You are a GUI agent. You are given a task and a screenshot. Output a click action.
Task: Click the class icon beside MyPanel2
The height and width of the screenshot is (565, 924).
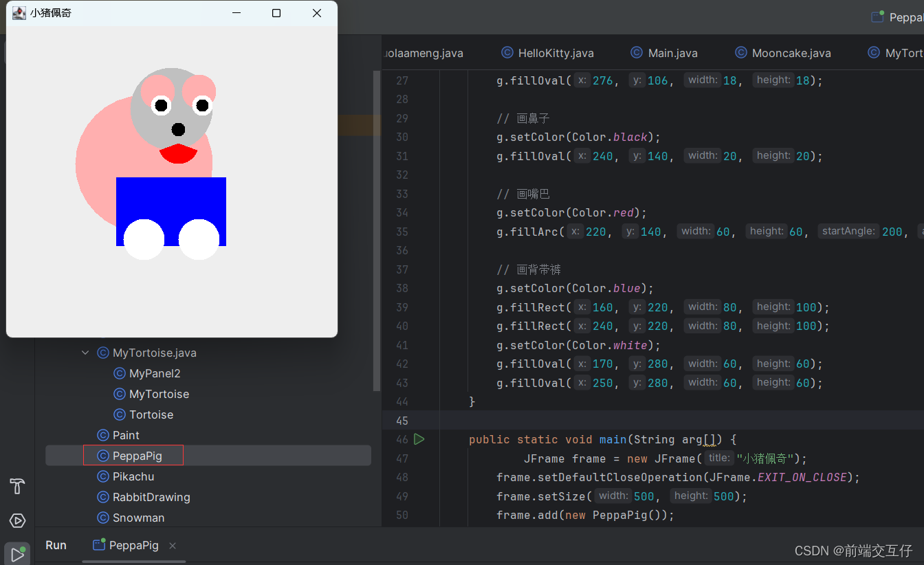[120, 373]
